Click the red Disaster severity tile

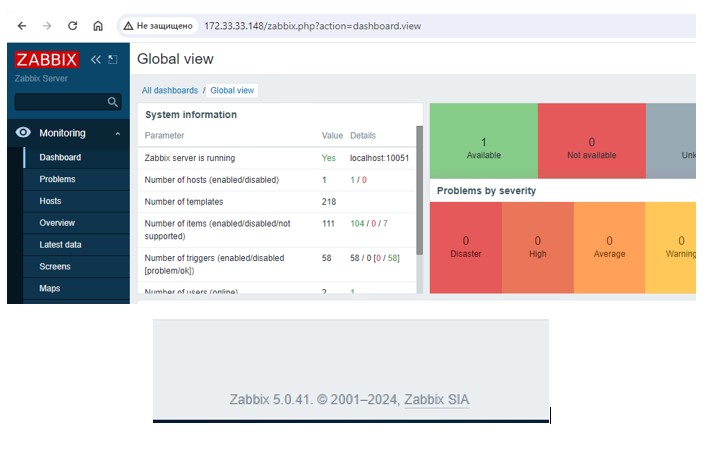point(465,247)
